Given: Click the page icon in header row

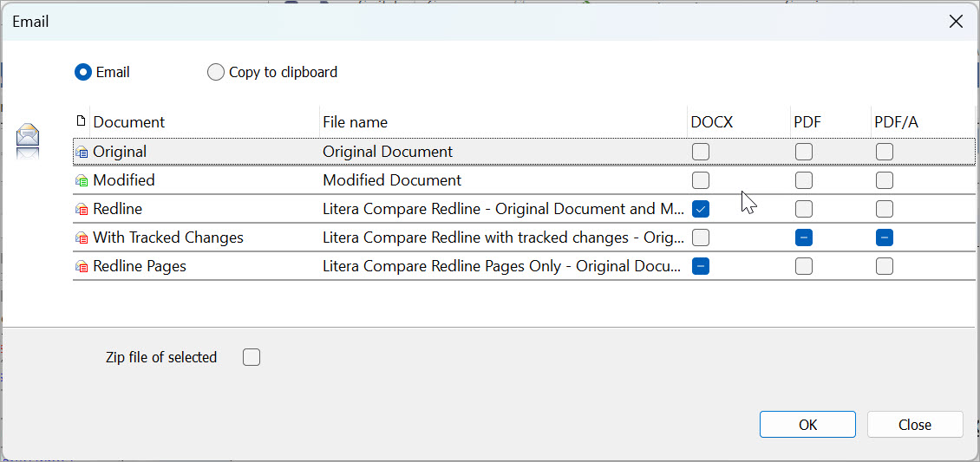Looking at the screenshot, I should 80,120.
